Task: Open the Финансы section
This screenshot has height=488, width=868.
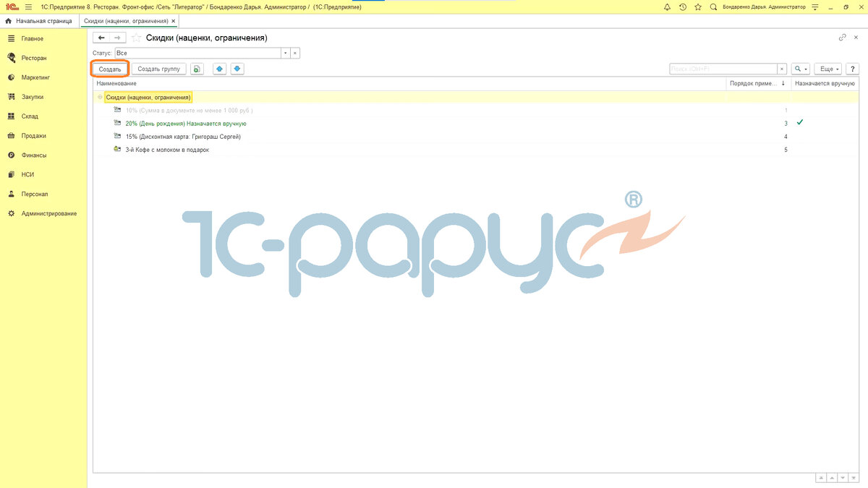Action: pos(34,155)
